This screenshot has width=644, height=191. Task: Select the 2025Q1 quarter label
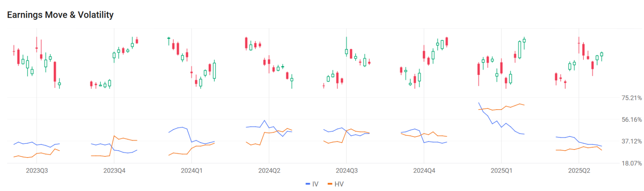coord(502,171)
